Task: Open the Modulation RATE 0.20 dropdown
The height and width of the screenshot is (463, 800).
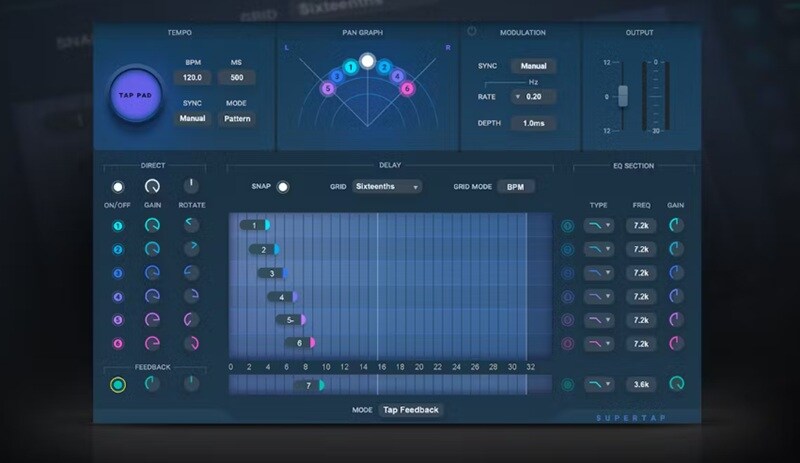Action: tap(533, 96)
